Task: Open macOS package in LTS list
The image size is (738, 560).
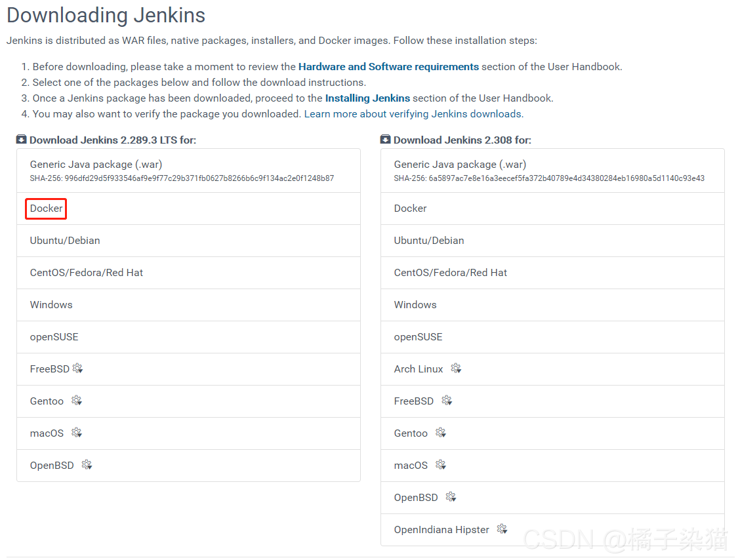Action: (188, 433)
